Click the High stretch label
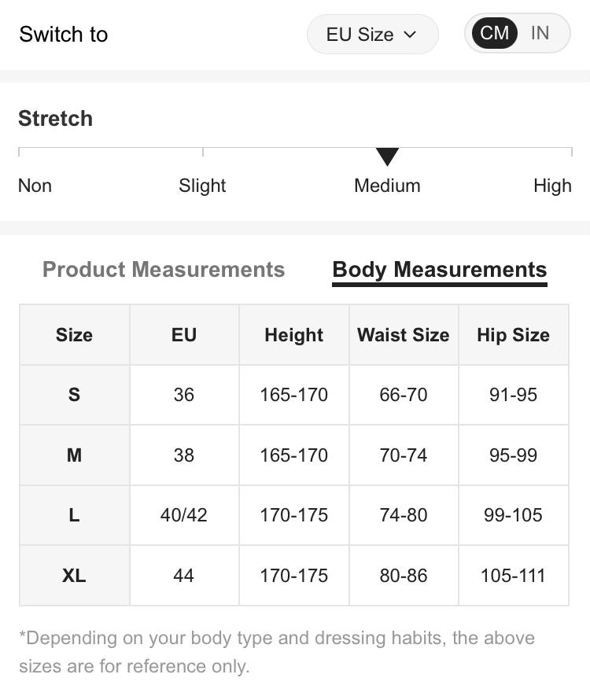This screenshot has width=590, height=700. (552, 186)
